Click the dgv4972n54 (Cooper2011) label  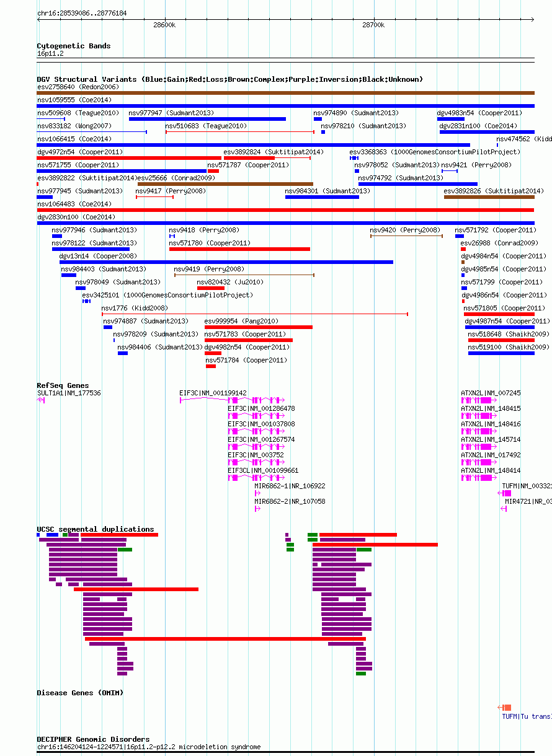pos(80,152)
